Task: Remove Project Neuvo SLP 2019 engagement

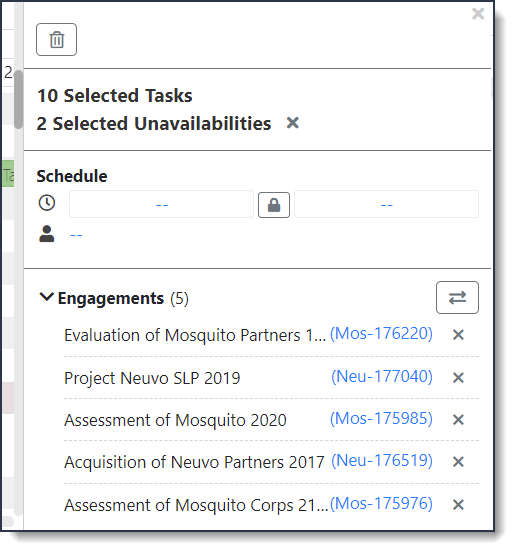Action: 458,378
